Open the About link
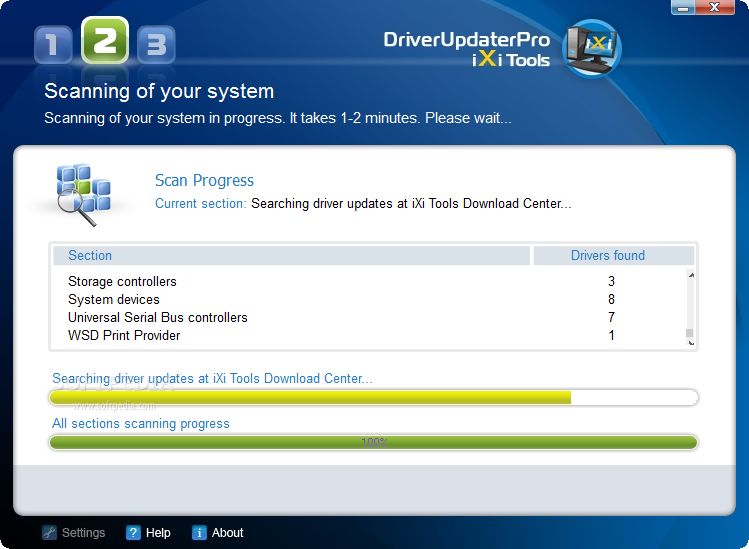Screen dimensions: 749x549 [227, 532]
